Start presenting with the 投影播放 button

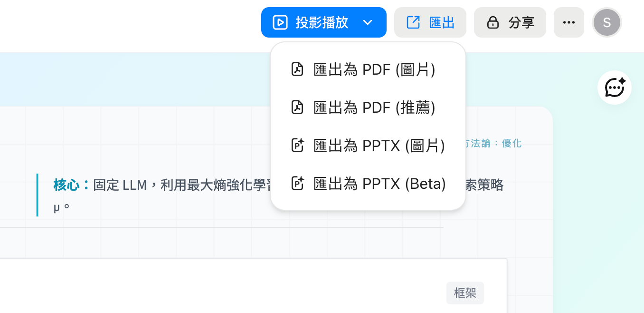313,22
